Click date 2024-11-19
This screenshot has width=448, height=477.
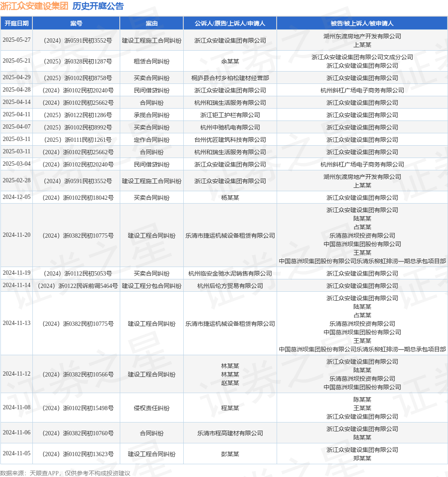pos(17,273)
